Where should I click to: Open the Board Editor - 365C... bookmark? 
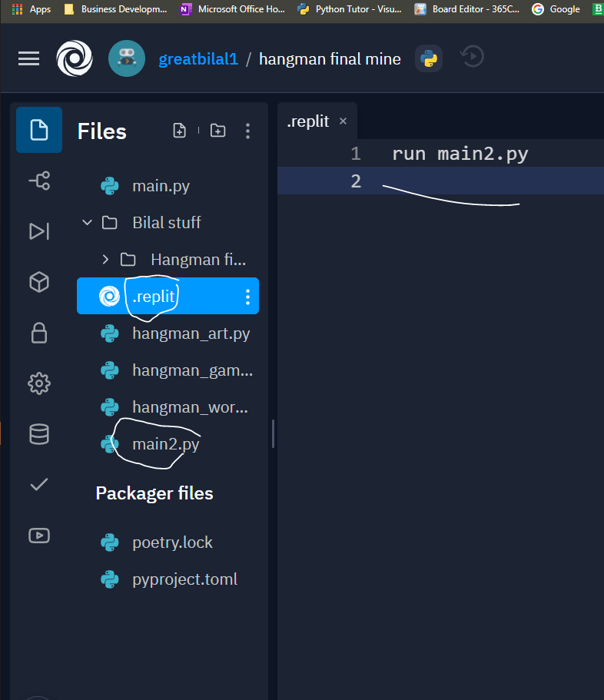tap(467, 9)
